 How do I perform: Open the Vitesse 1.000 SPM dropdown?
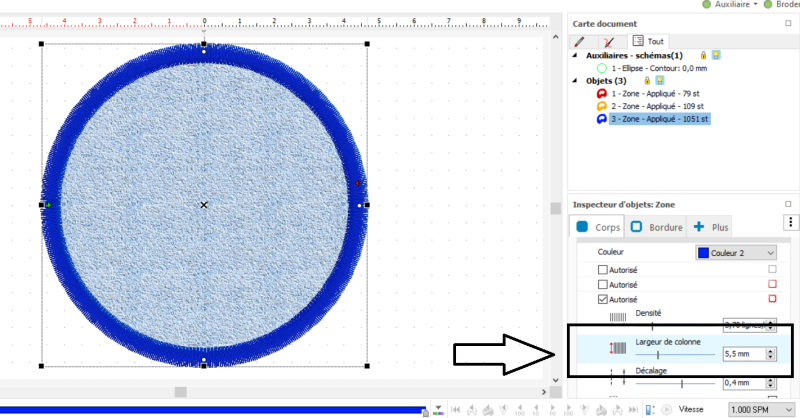point(757,410)
